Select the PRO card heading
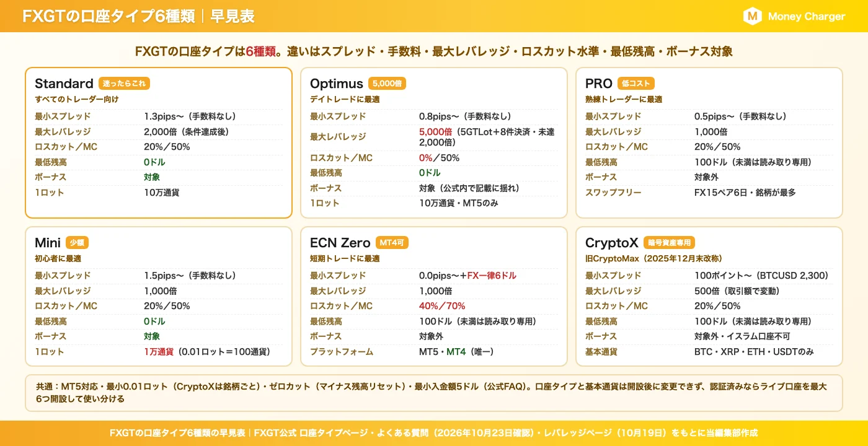The height and width of the screenshot is (446, 868). click(x=599, y=84)
